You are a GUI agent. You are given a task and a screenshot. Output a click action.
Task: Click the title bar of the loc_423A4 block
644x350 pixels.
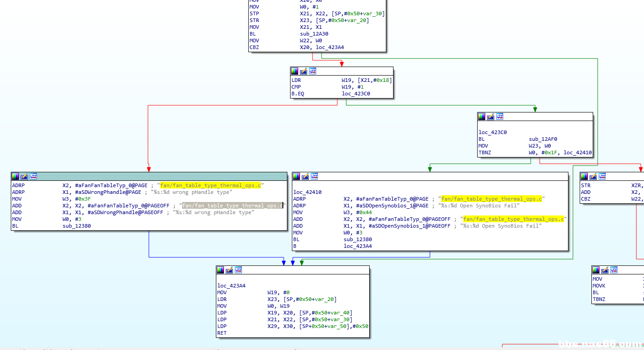pos(293,270)
